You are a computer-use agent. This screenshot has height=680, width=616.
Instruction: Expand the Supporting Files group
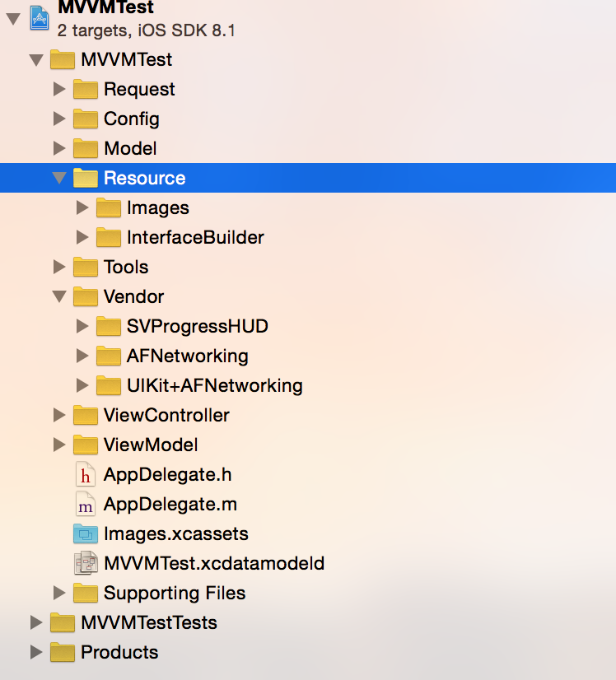point(58,593)
